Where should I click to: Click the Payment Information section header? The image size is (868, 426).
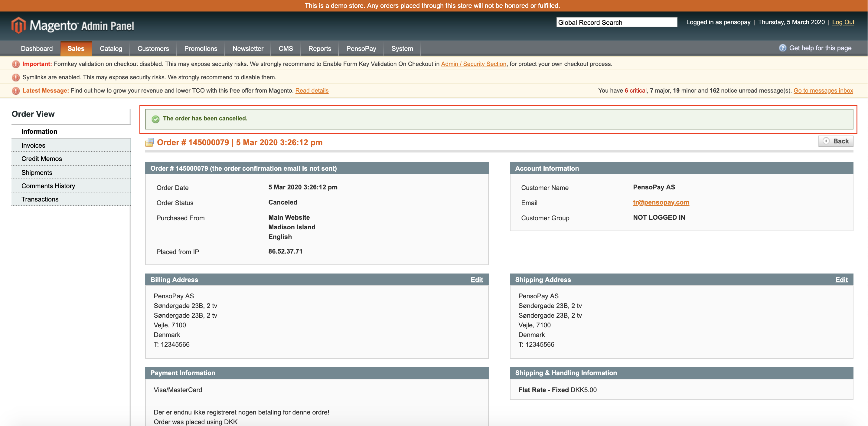tap(316, 373)
